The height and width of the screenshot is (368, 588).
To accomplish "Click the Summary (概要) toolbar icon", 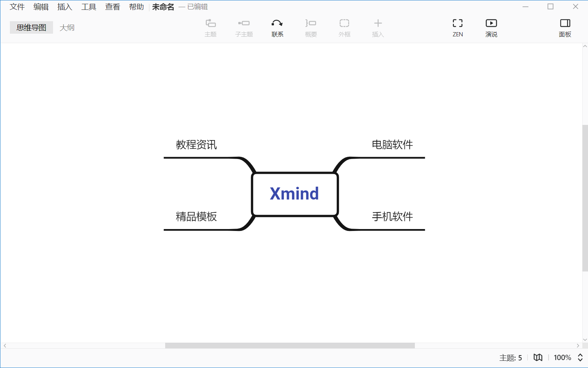I will 311,23.
